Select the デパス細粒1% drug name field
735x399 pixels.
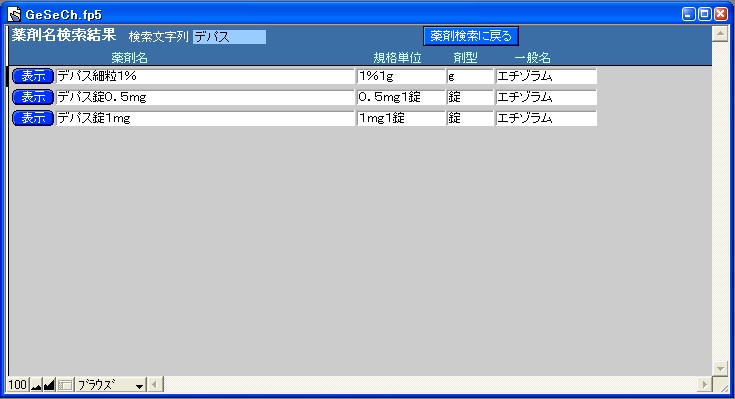tap(205, 76)
